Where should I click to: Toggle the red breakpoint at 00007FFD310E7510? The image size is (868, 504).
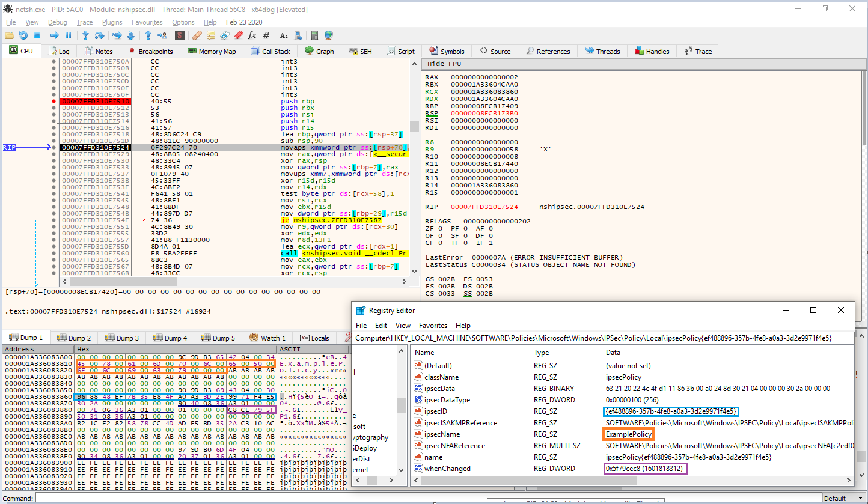point(54,102)
